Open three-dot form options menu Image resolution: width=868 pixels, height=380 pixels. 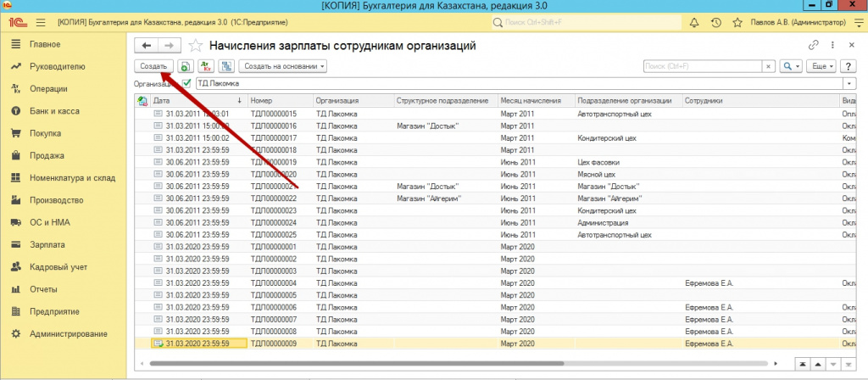pos(832,46)
